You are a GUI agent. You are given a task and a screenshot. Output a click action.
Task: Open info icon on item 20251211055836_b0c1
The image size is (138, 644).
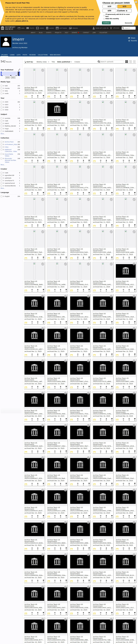(66, 103)
